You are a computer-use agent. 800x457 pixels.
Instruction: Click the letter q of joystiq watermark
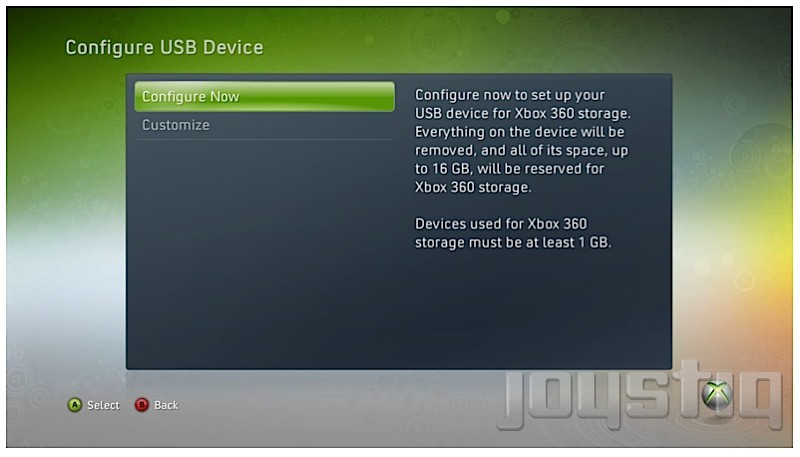(x=760, y=400)
